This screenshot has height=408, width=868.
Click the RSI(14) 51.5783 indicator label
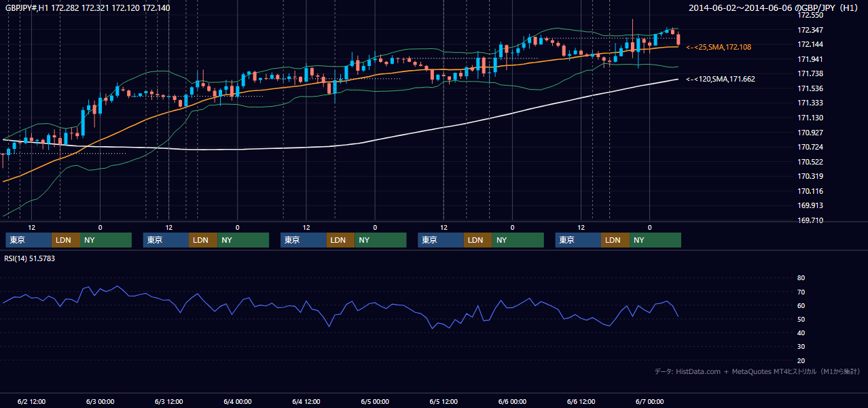(x=30, y=258)
